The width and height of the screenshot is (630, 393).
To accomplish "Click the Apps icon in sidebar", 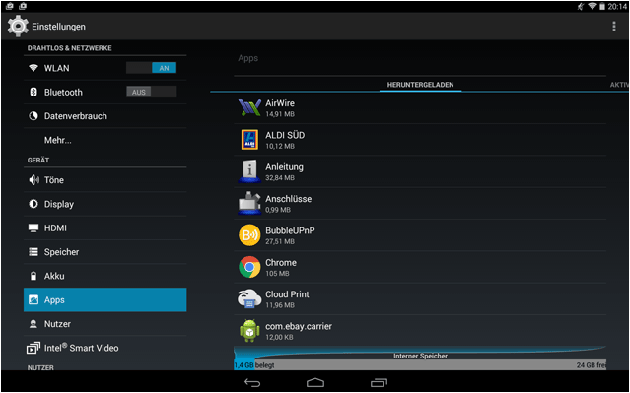I will coord(33,300).
